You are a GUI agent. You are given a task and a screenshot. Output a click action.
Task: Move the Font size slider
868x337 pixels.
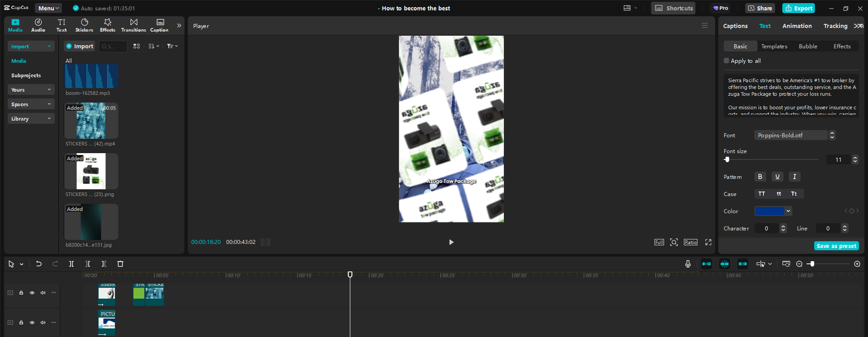pos(727,160)
